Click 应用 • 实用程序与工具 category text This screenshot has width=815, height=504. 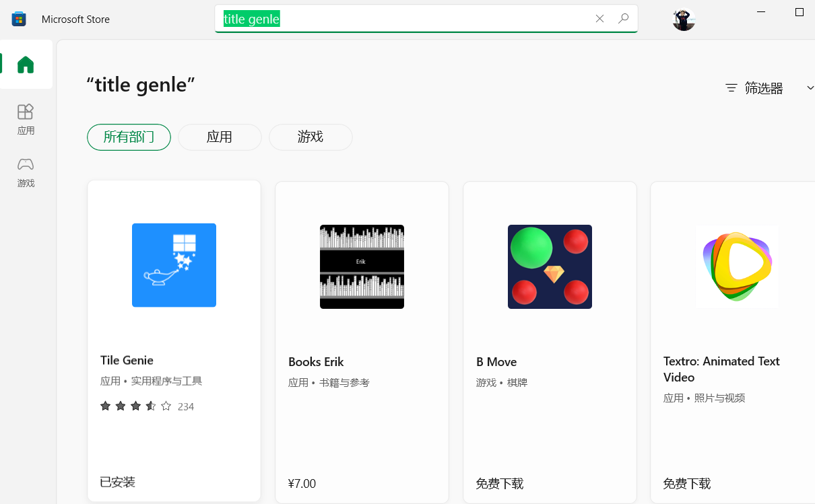point(152,381)
